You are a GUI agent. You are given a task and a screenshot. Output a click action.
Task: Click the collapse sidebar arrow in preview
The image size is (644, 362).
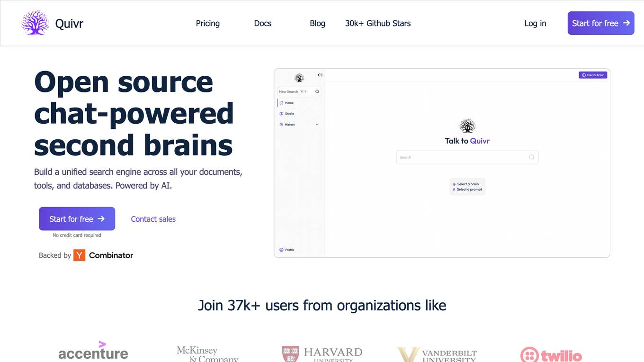(x=320, y=75)
